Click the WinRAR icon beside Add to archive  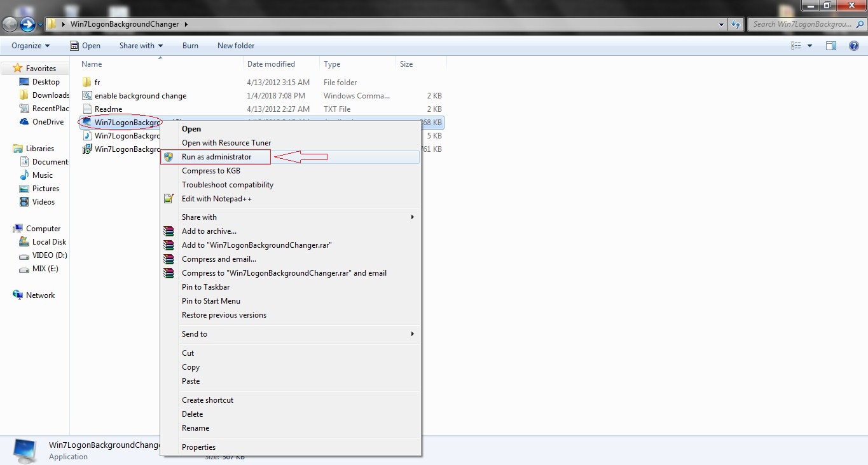(x=169, y=231)
